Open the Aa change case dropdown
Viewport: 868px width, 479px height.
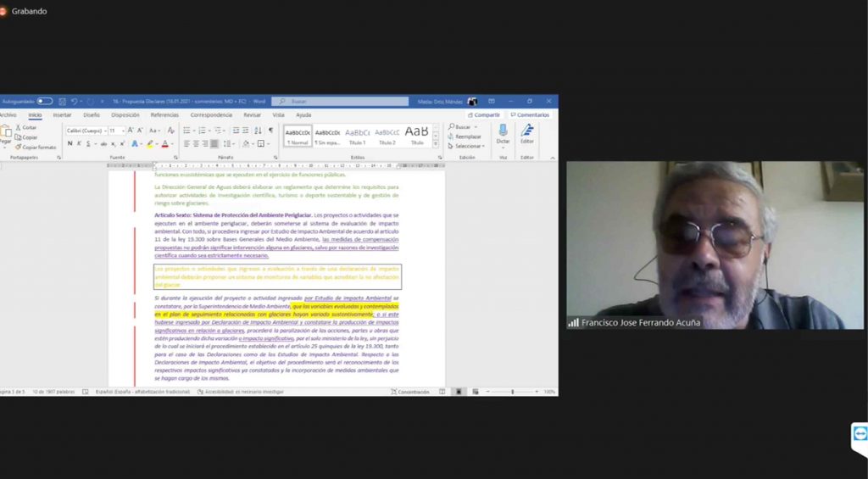click(154, 131)
